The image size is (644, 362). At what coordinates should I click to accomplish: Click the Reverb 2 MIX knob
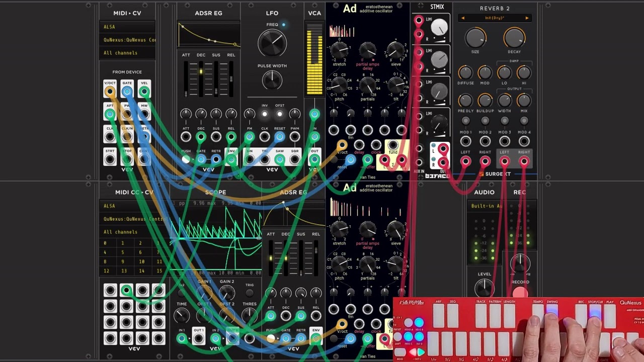pyautogui.click(x=524, y=101)
